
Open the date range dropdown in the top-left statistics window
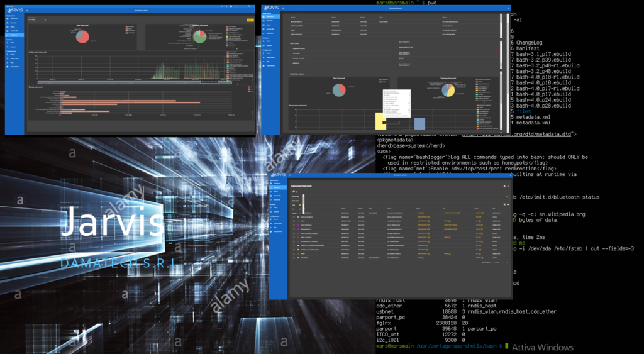(x=37, y=19)
